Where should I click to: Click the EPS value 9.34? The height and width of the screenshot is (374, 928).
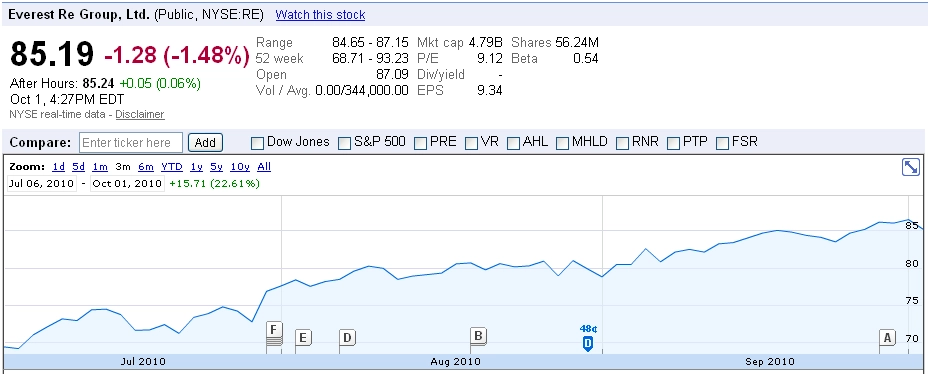[x=490, y=91]
